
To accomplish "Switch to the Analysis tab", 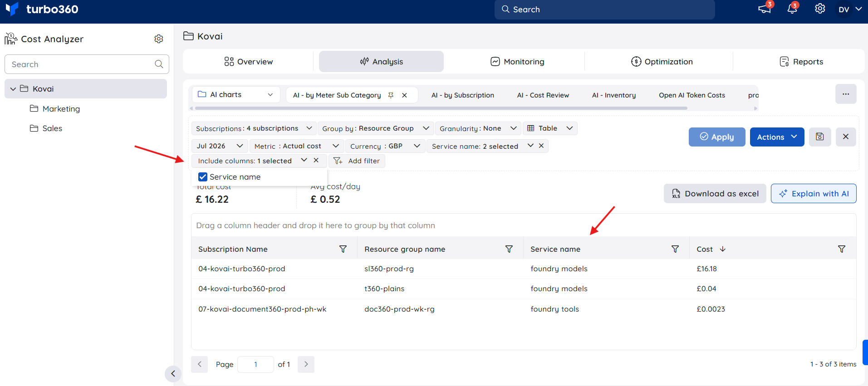I will pyautogui.click(x=381, y=62).
